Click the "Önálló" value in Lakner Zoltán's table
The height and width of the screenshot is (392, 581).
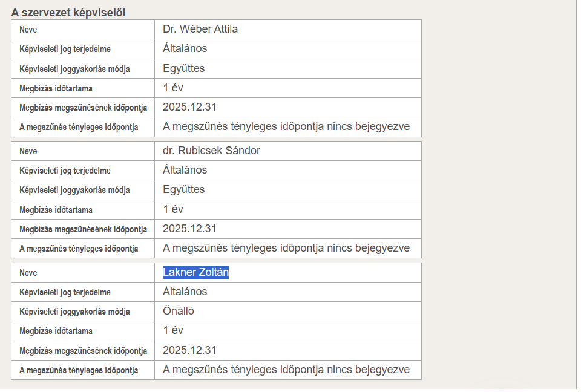179,311
